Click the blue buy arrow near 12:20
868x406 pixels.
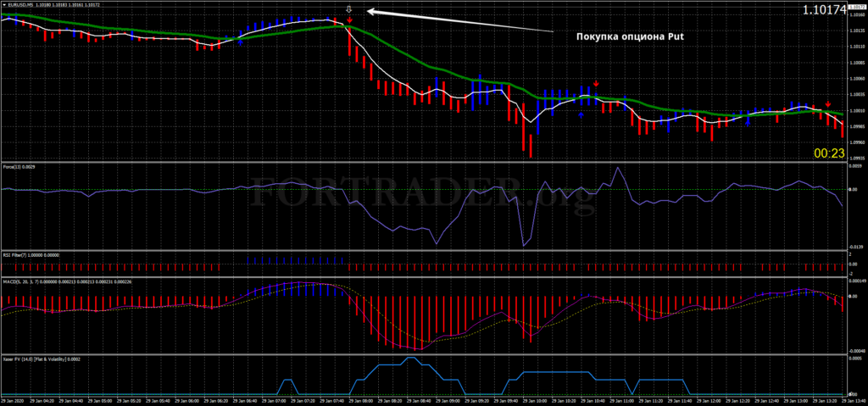(x=748, y=122)
